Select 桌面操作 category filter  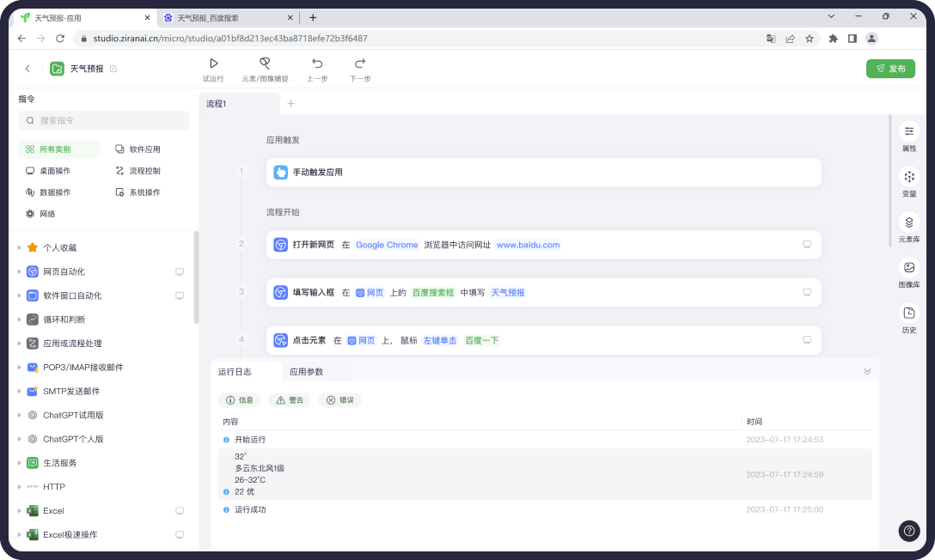[48, 170]
